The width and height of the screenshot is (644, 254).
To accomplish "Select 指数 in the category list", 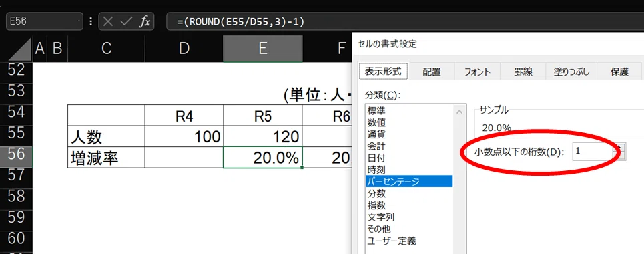I will click(409, 205).
